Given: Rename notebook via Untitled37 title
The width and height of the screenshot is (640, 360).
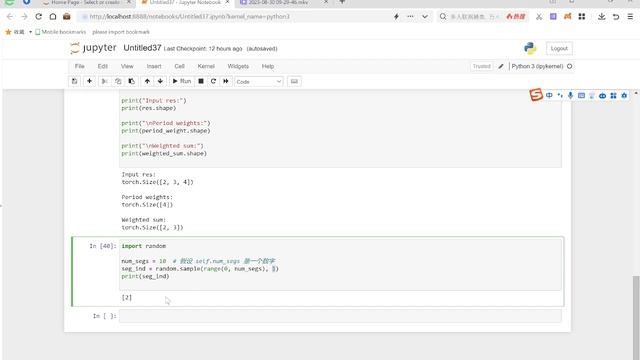Looking at the screenshot, I should point(142,48).
